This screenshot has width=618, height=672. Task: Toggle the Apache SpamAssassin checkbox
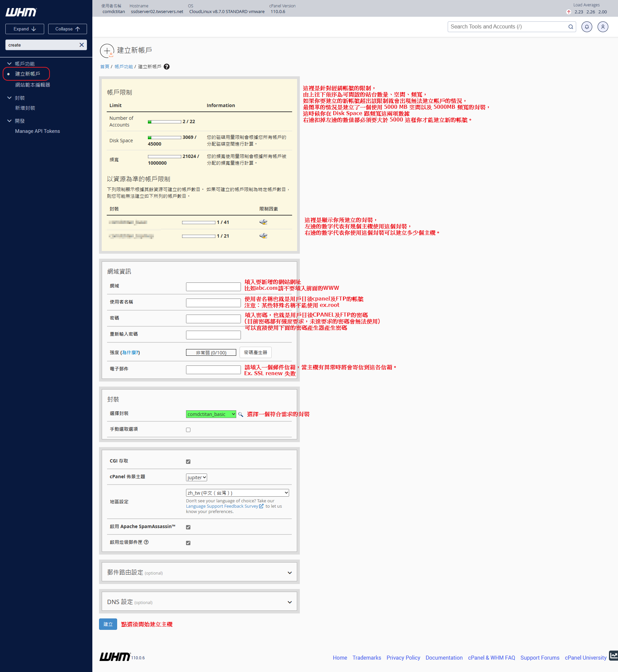click(188, 527)
